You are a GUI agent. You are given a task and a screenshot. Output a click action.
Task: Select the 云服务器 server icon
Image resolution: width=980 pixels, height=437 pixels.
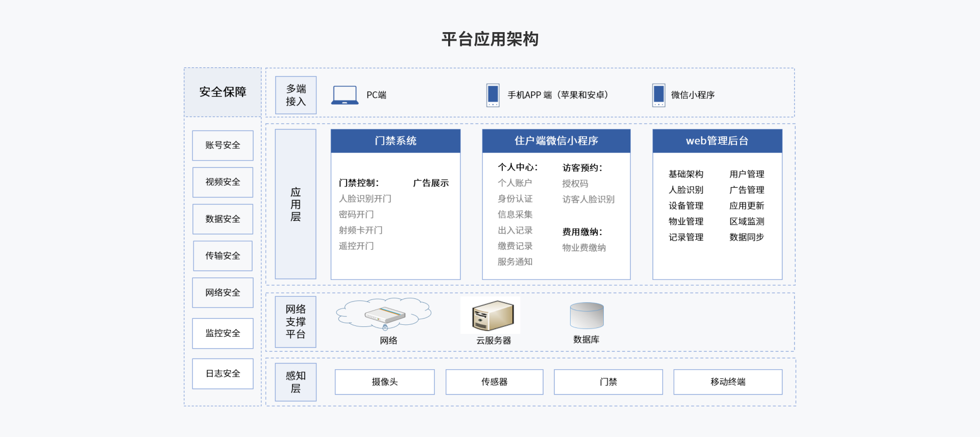pyautogui.click(x=492, y=316)
